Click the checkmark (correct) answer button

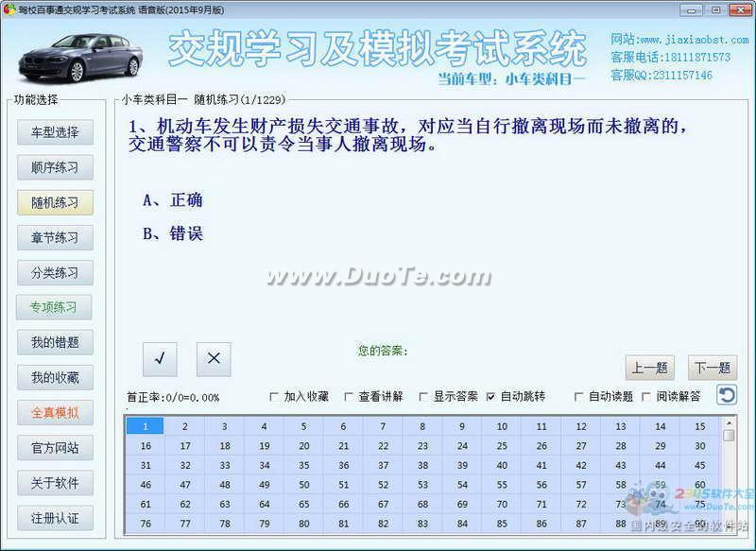160,359
